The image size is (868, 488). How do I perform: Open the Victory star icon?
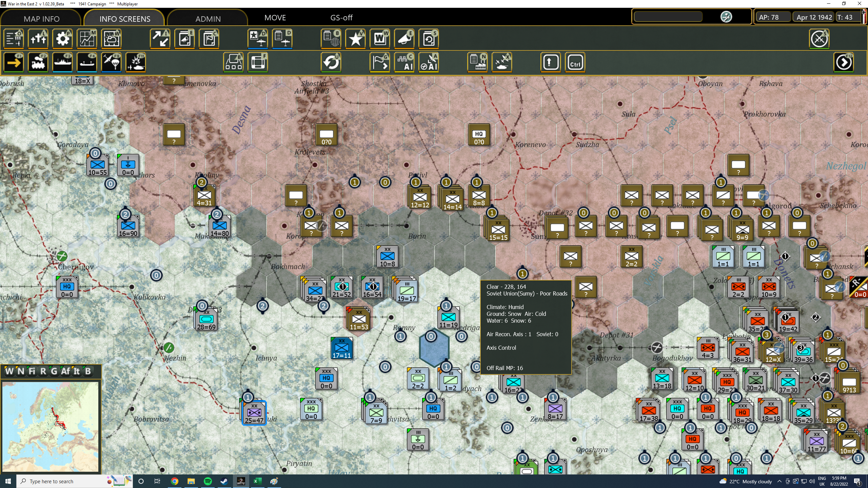(x=356, y=39)
